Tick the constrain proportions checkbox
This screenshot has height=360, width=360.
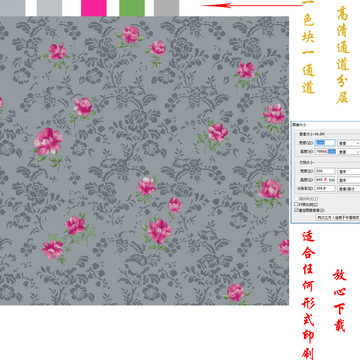point(296,204)
